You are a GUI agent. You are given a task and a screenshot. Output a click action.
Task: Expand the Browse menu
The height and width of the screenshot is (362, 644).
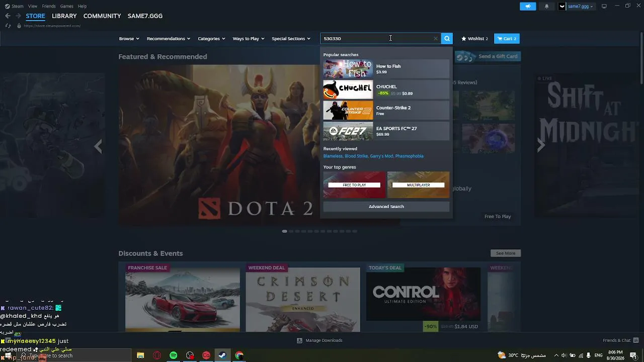(x=129, y=39)
